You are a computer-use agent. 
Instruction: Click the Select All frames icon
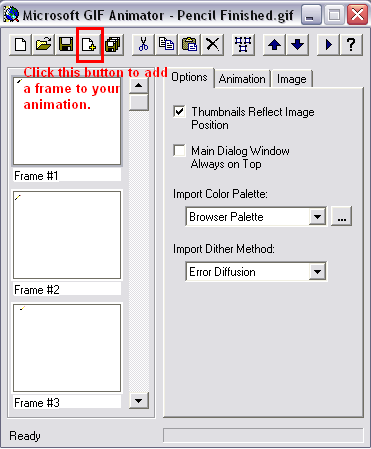[243, 44]
